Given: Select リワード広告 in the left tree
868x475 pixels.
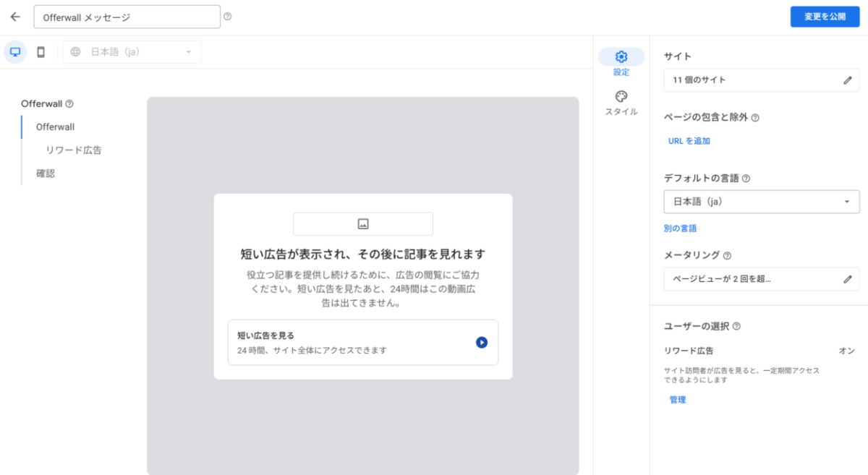Looking at the screenshot, I should [74, 150].
